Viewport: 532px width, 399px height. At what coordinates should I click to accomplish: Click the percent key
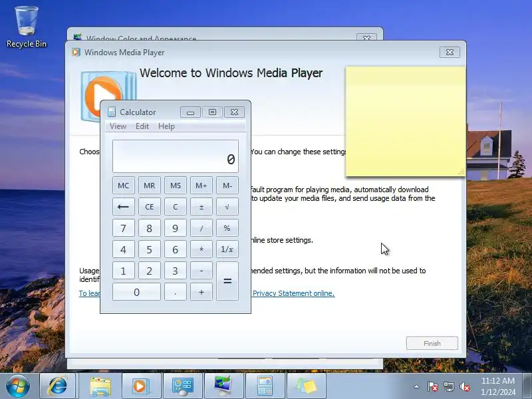click(227, 228)
